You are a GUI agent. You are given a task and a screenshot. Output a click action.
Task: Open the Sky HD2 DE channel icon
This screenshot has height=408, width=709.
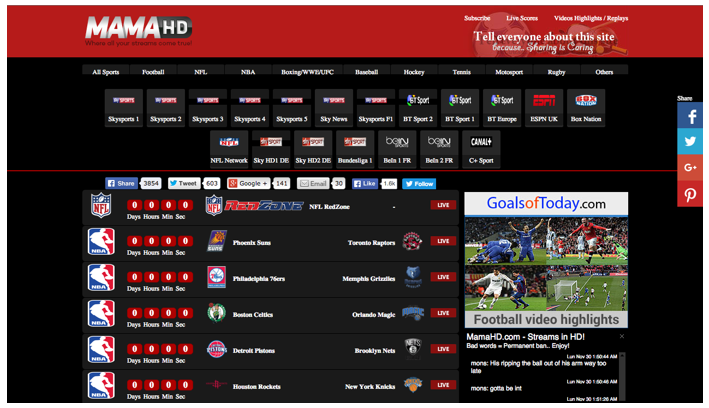(x=313, y=149)
